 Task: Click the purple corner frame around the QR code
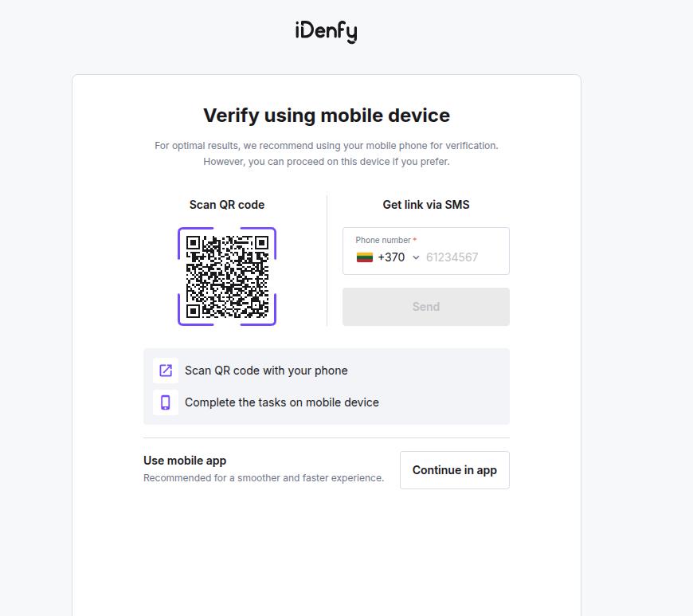(182, 231)
